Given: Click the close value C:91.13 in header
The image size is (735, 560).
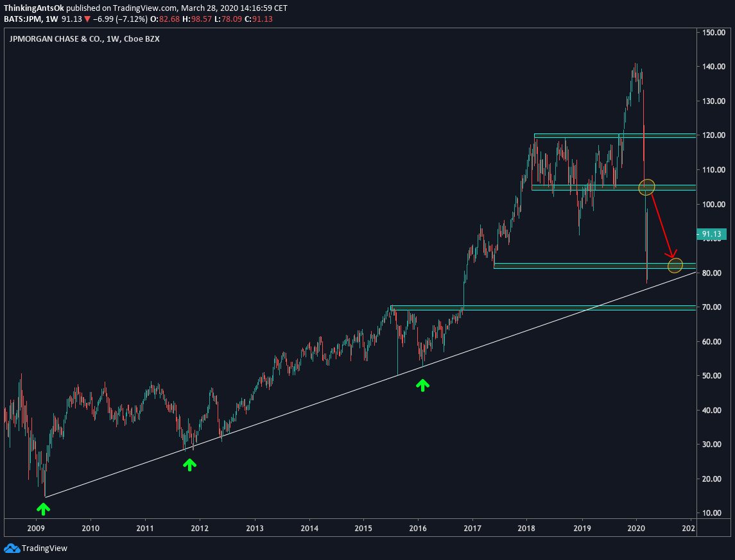Looking at the screenshot, I should click(x=259, y=19).
